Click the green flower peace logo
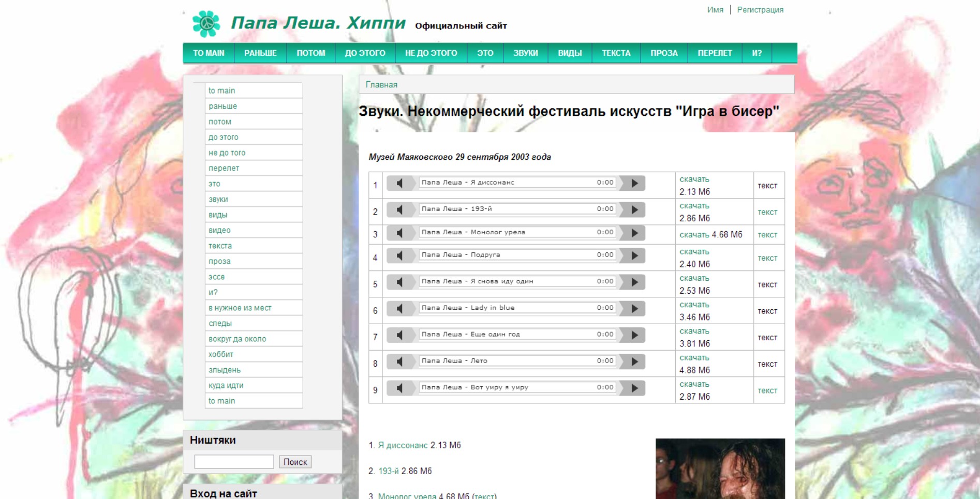Viewport: 980px width, 499px height. point(206,23)
